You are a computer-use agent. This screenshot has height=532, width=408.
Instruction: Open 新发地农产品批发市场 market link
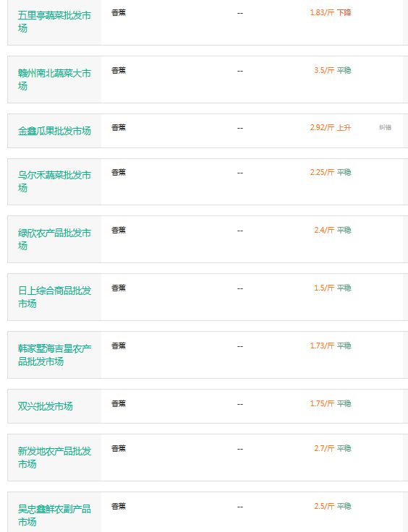coord(54,458)
